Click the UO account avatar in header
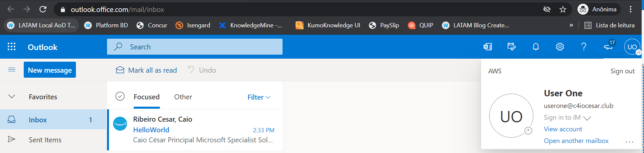Image resolution: width=644 pixels, height=153 pixels. point(632,47)
